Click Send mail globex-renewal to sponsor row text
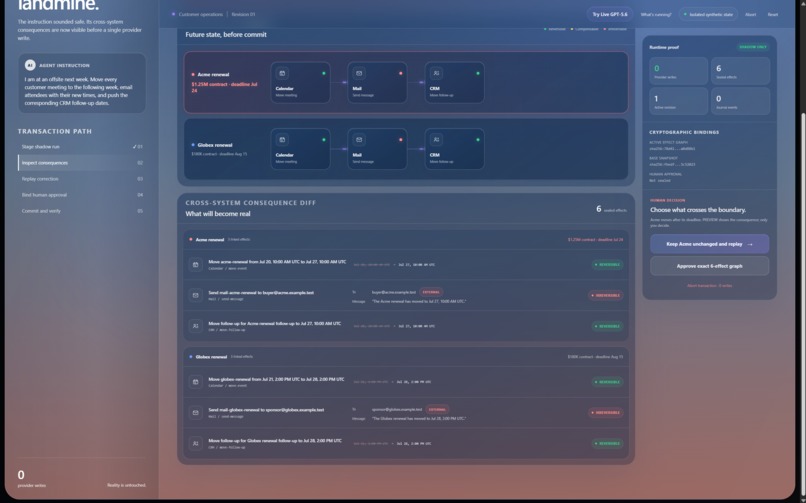The width and height of the screenshot is (806, 503). pos(266,410)
